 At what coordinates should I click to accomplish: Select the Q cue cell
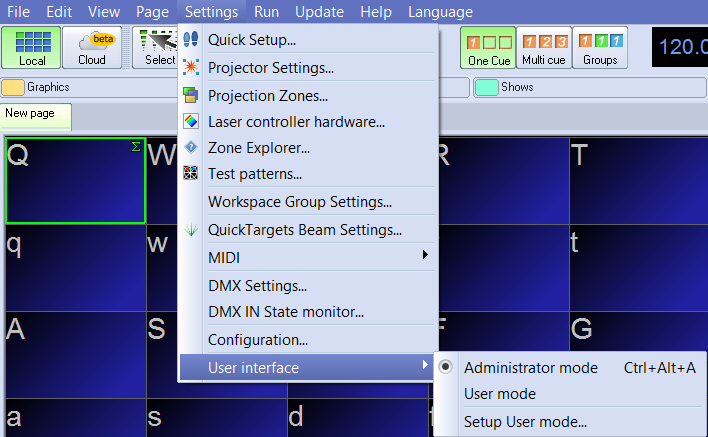pos(75,181)
